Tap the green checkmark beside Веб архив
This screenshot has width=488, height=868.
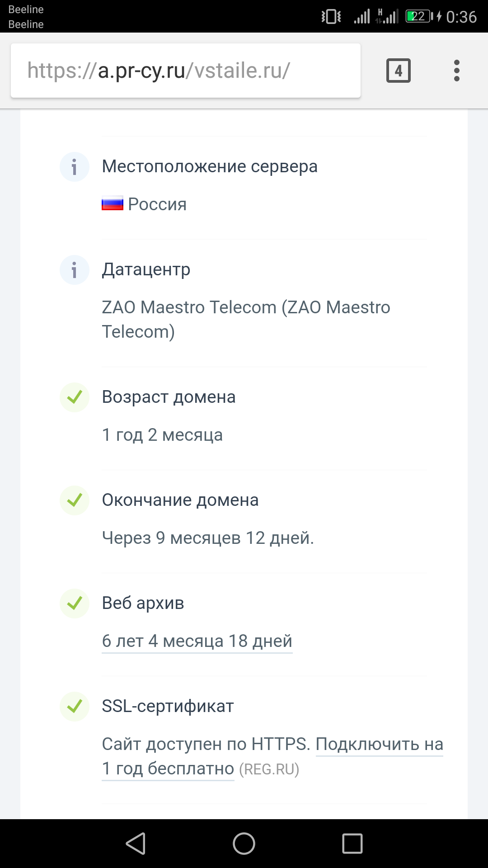[74, 604]
